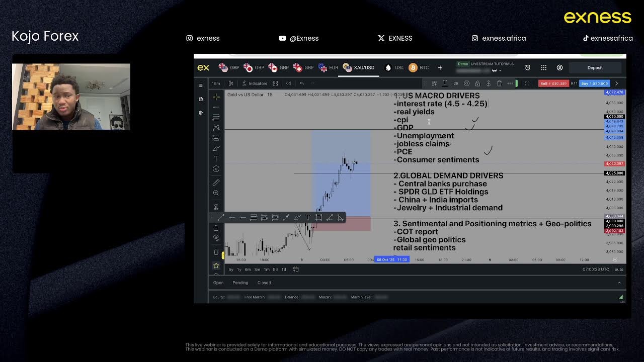Open the settings gear in the left sidebar

click(x=201, y=113)
